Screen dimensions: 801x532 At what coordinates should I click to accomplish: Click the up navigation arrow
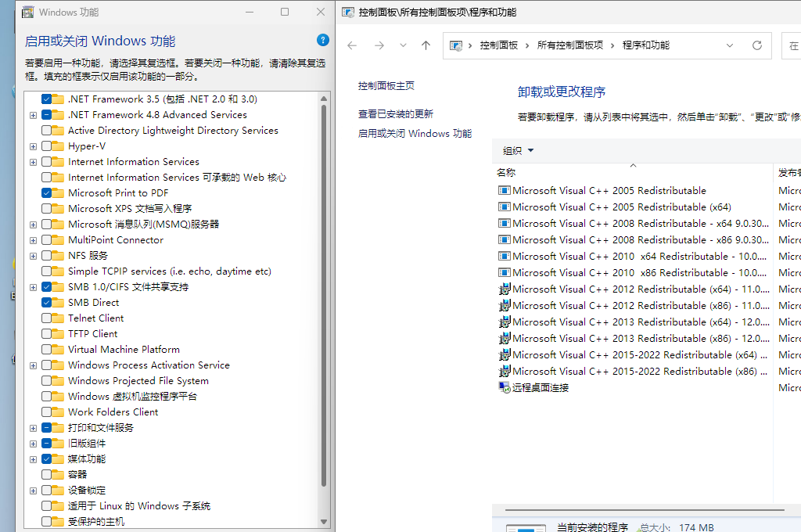click(x=425, y=45)
